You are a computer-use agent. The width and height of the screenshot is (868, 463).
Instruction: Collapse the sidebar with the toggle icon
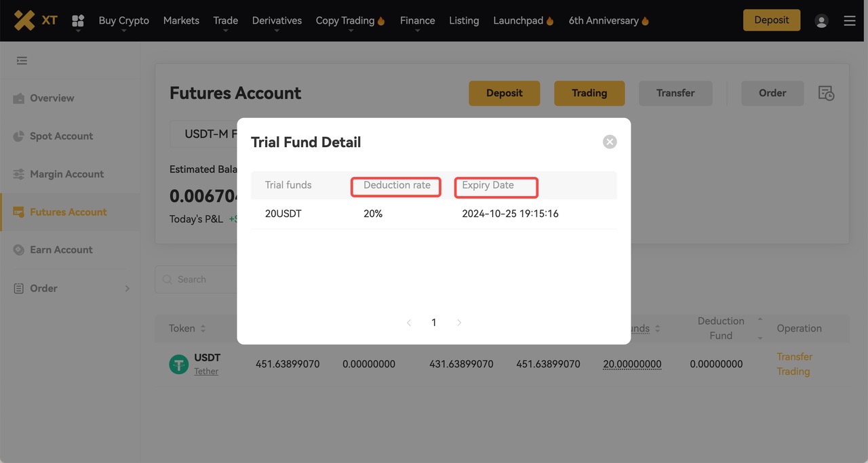pyautogui.click(x=22, y=61)
